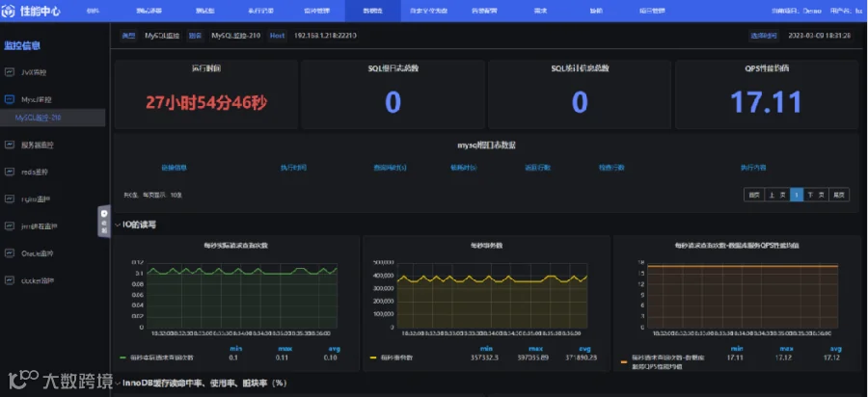Image resolution: width=868 pixels, height=397 pixels.
Task: Click the 性能中心 logo icon
Action: click(8, 11)
